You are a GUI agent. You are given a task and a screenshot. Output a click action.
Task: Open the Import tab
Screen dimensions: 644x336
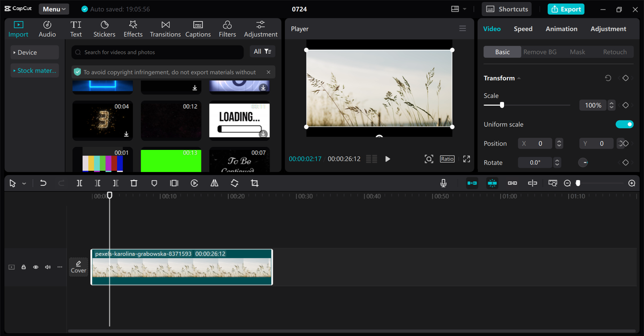click(19, 29)
